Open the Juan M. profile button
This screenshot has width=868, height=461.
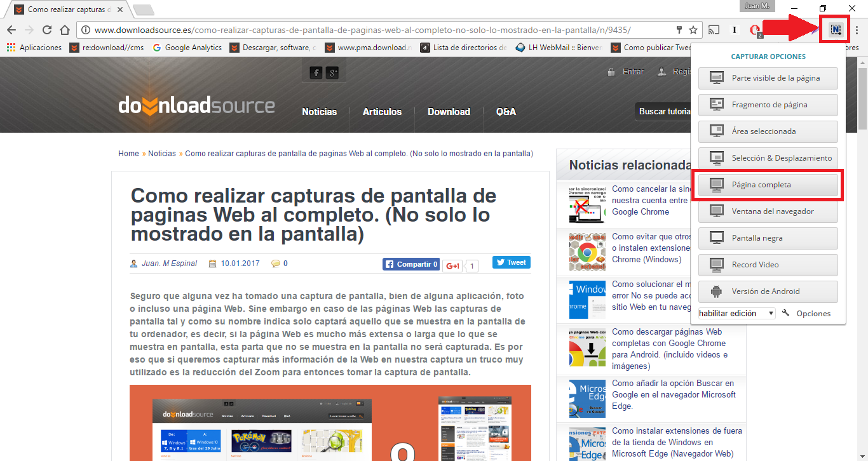coord(756,6)
